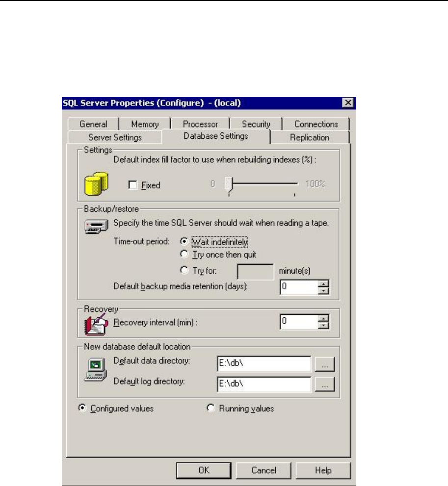Viewport: 448px width, 486px height.
Task: Click the index fill factor slider thumb
Action: [x=229, y=185]
